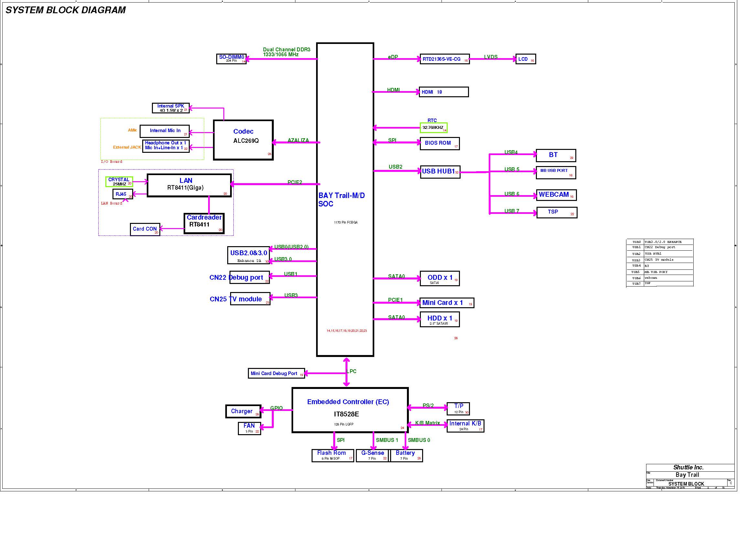
Task: Click the USB2.0&3.0 Enhance box
Action: [248, 255]
